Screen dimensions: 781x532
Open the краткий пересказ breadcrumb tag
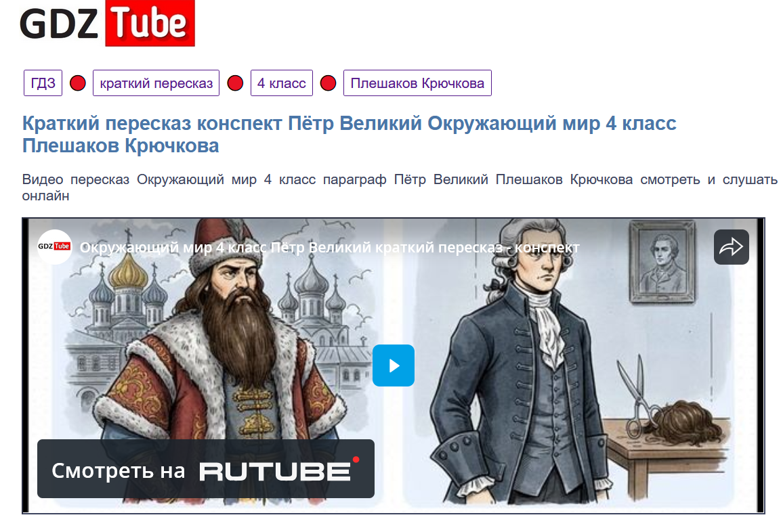[156, 83]
